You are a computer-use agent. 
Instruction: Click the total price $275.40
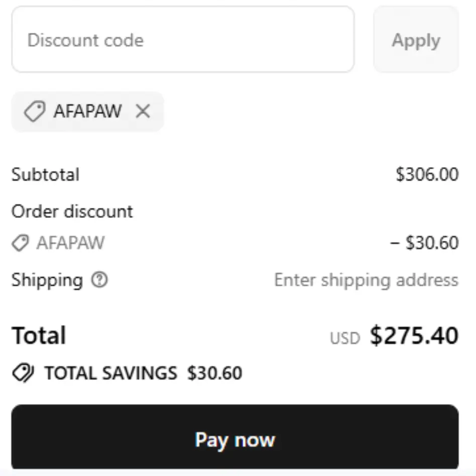click(414, 336)
